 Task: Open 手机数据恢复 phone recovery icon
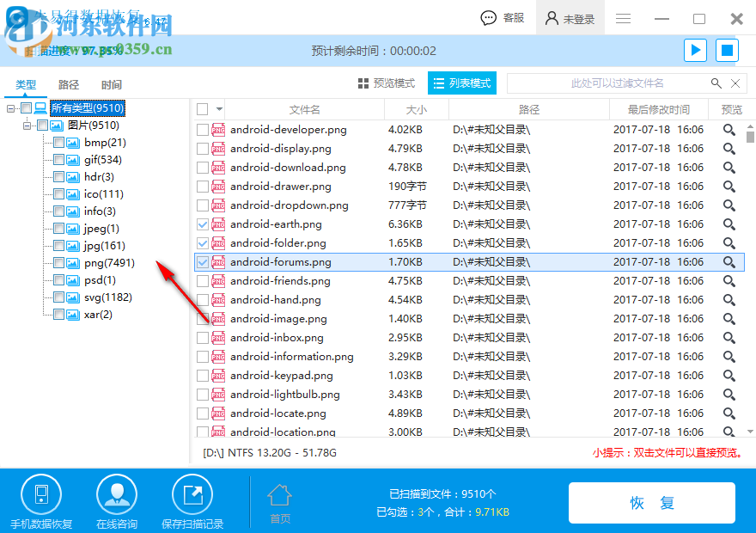pyautogui.click(x=41, y=495)
